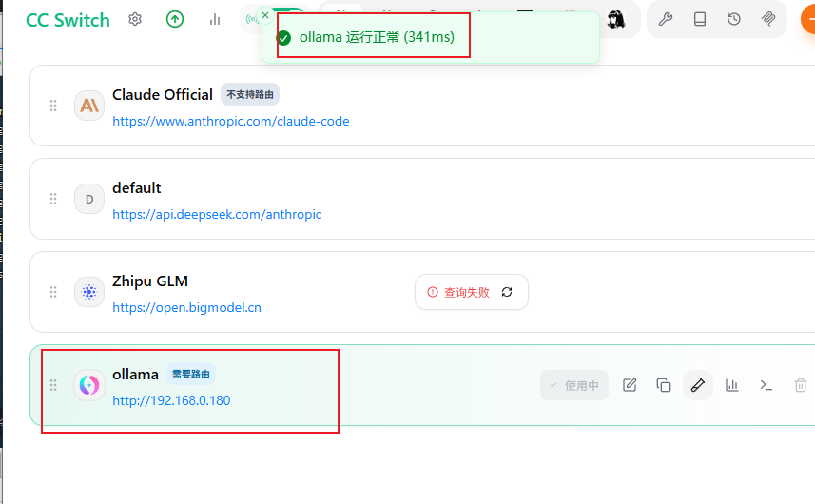Click the green checkmark in the toast
815x504 pixels.
pyautogui.click(x=283, y=38)
